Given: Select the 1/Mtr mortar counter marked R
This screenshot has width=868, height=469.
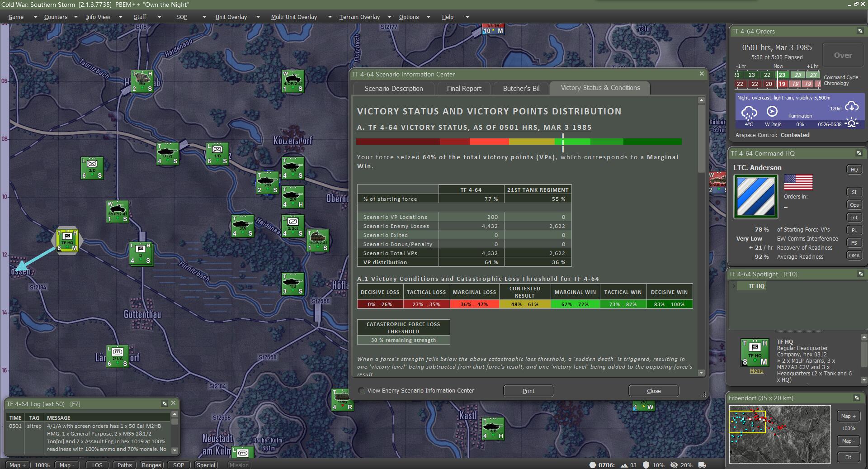Looking at the screenshot, I should [x=343, y=400].
